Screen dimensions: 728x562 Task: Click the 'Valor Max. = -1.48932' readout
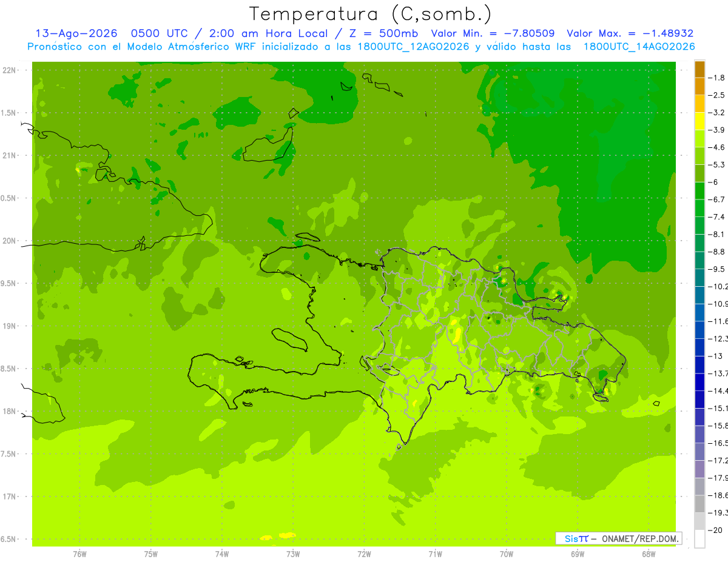click(x=630, y=33)
